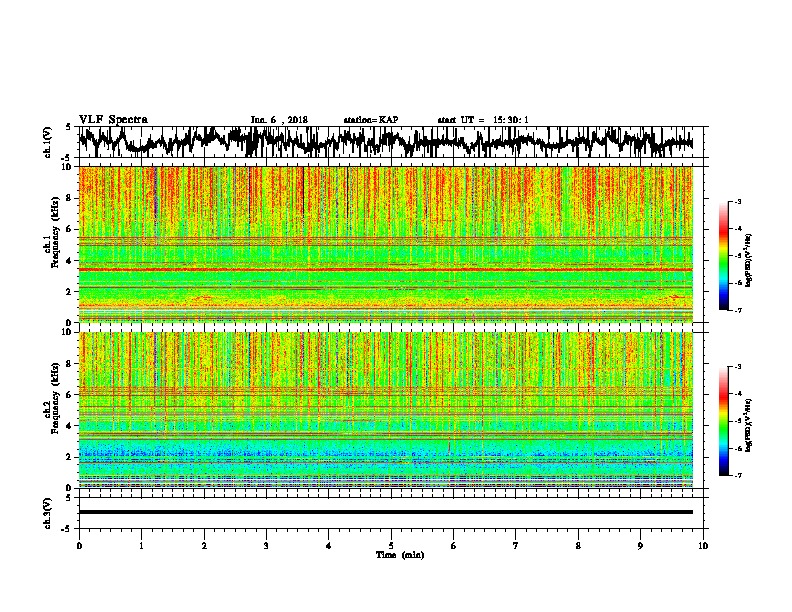792x612 pixels.
Task: Click the "-7" label on ch.1 color scale
Action: tap(738, 310)
